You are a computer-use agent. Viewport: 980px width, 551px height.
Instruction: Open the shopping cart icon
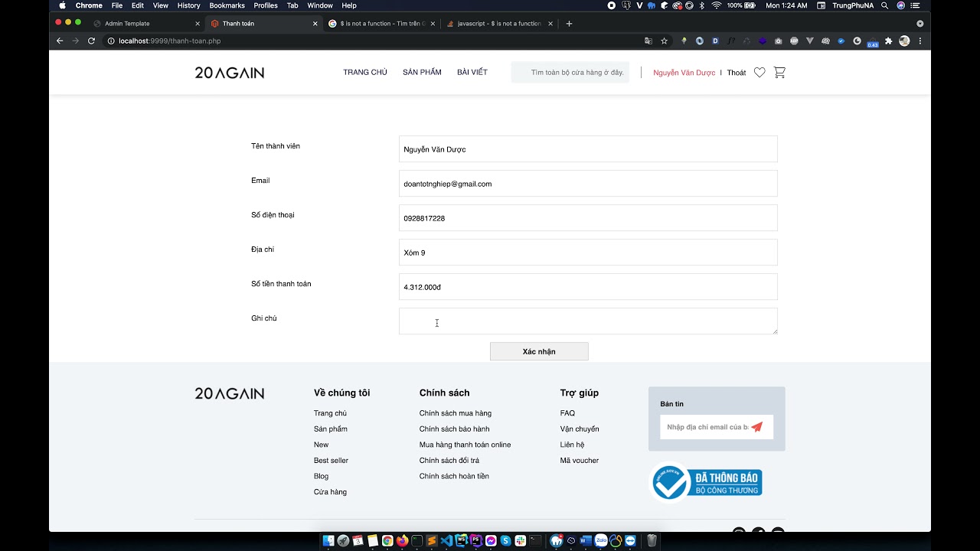tap(779, 73)
